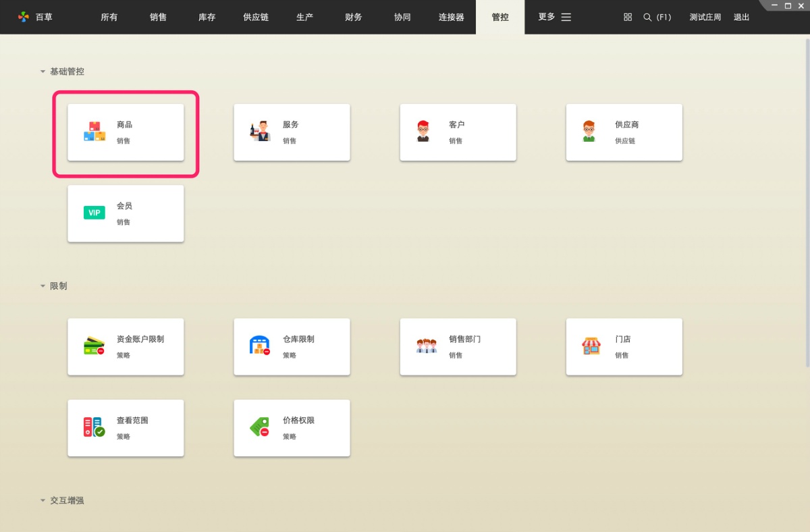This screenshot has width=810, height=532.
Task: Switch to the 销售 tab
Action: click(158, 17)
